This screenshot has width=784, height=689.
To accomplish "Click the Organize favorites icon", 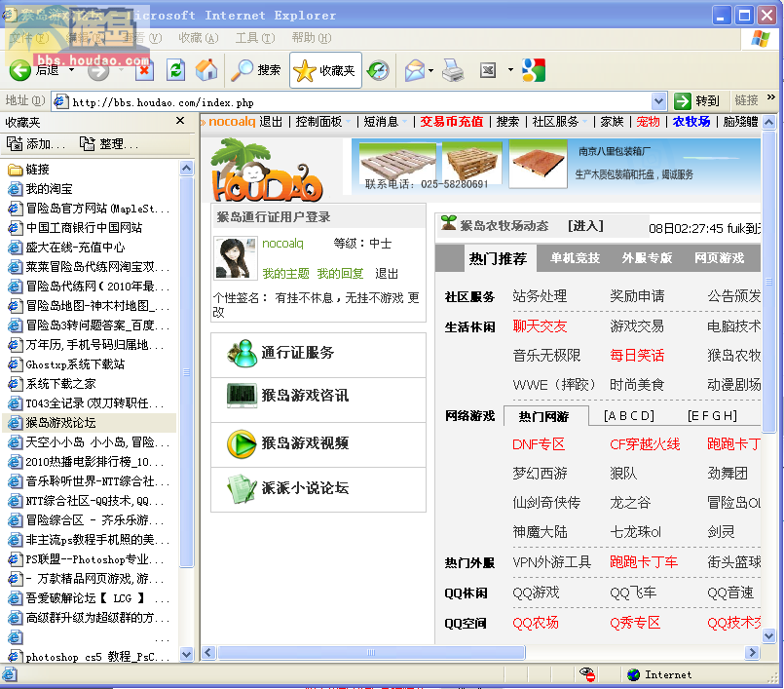I will tap(87, 144).
